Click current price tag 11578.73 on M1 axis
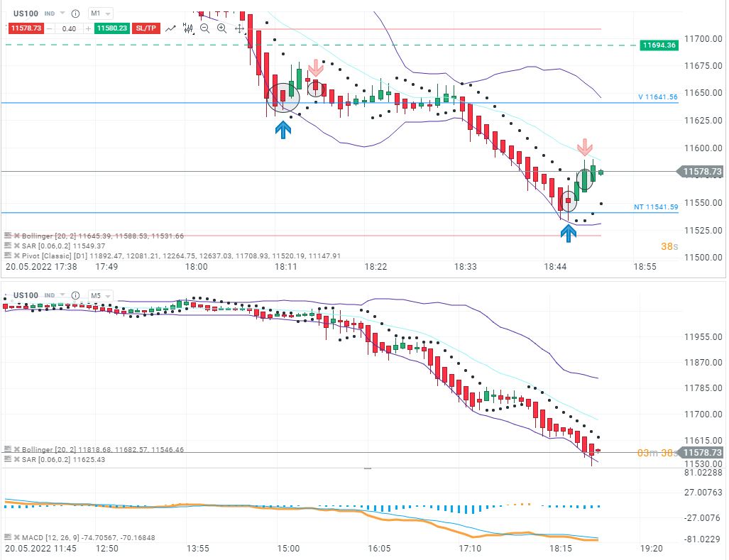This screenshot has height=560, width=729. click(701, 172)
